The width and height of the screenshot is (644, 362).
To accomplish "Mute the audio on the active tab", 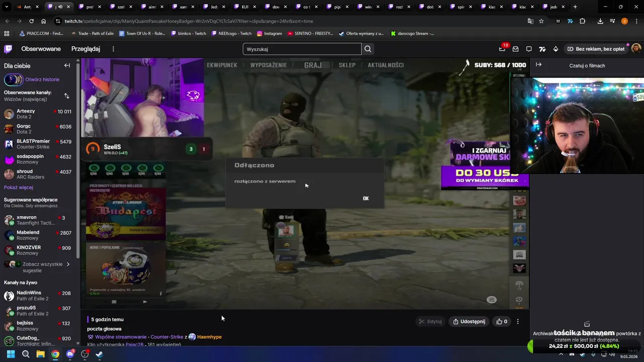I will click(x=61, y=7).
